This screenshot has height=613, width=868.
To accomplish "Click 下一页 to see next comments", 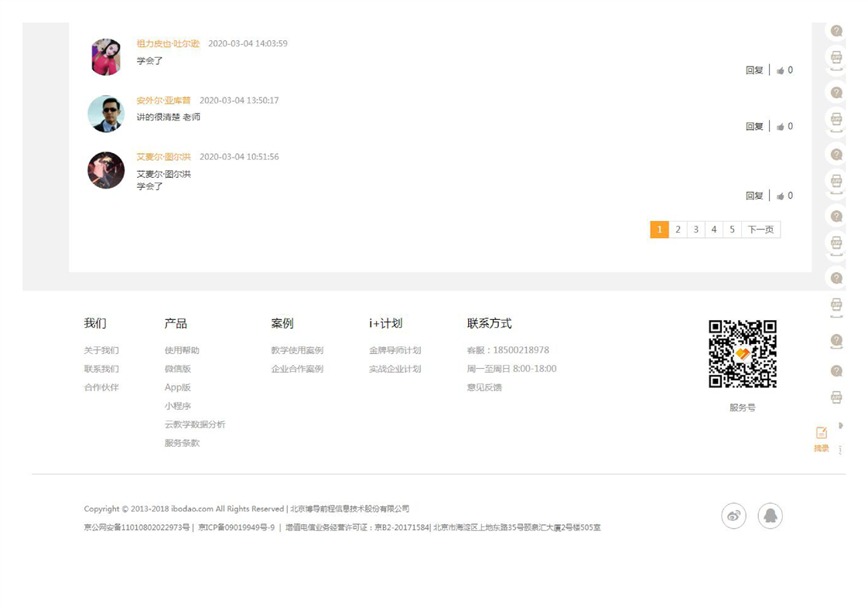I will tap(760, 230).
